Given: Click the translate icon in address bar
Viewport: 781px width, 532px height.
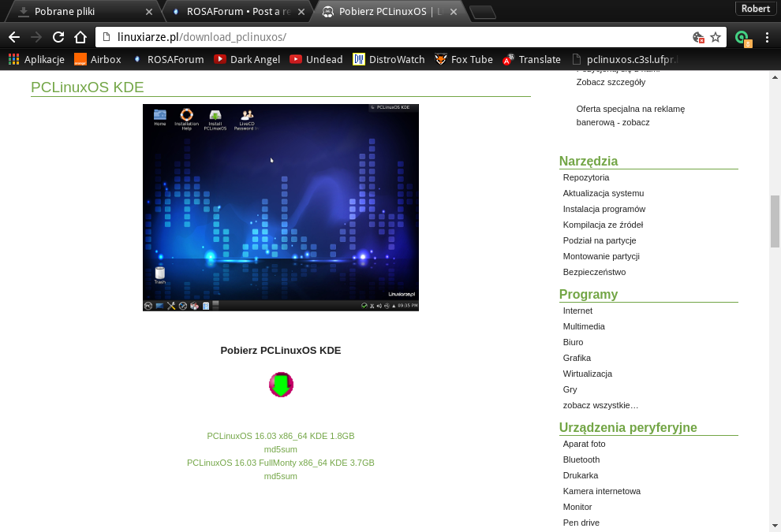Looking at the screenshot, I should point(698,37).
